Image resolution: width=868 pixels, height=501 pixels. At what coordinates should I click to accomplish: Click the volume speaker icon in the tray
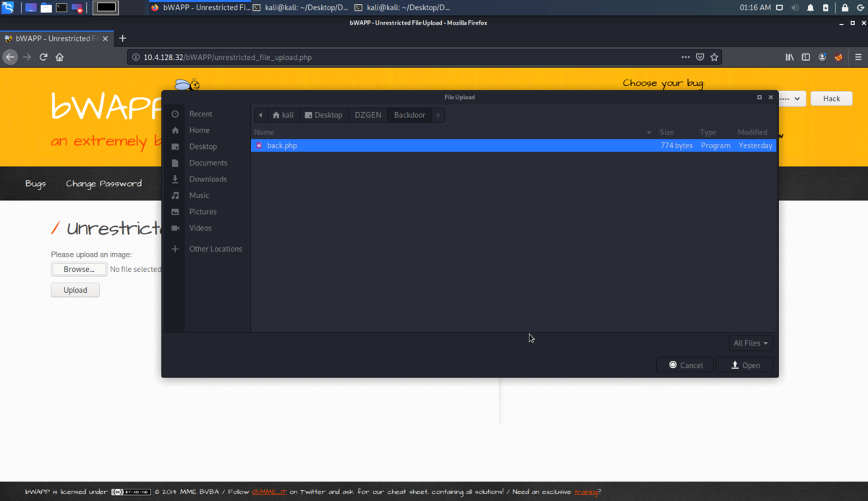(x=795, y=8)
